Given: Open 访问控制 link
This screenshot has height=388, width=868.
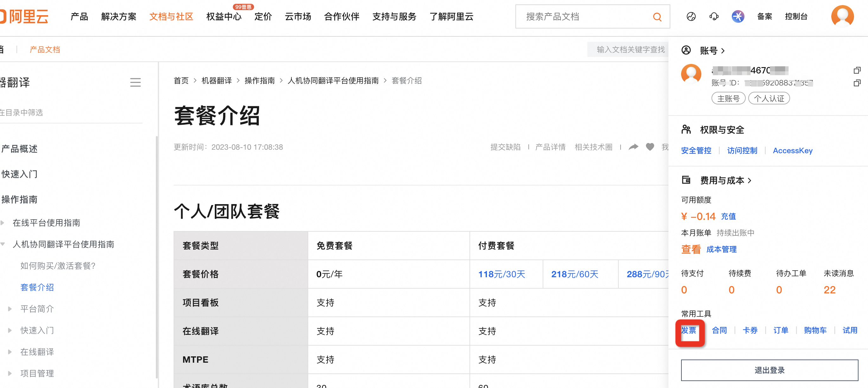Looking at the screenshot, I should coord(742,150).
